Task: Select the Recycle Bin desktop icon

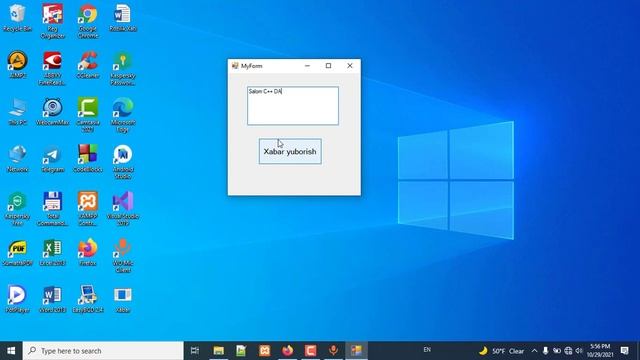Action: point(17,18)
